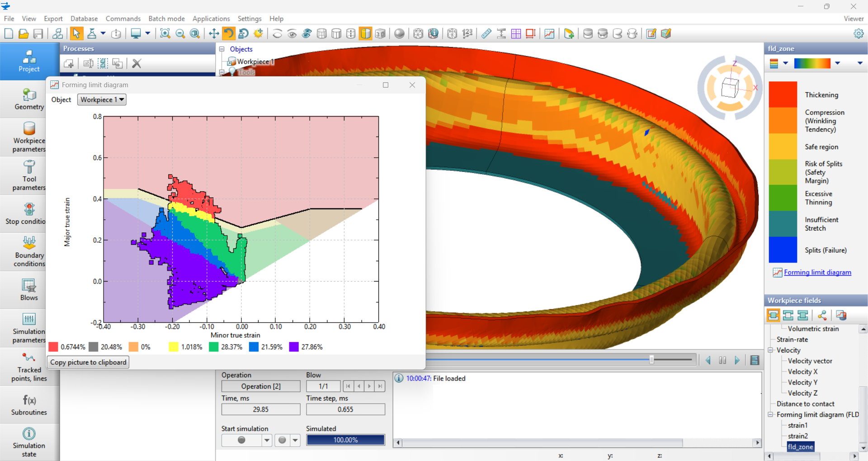Open the Simulation state sidebar section
868x461 pixels.
29,442
